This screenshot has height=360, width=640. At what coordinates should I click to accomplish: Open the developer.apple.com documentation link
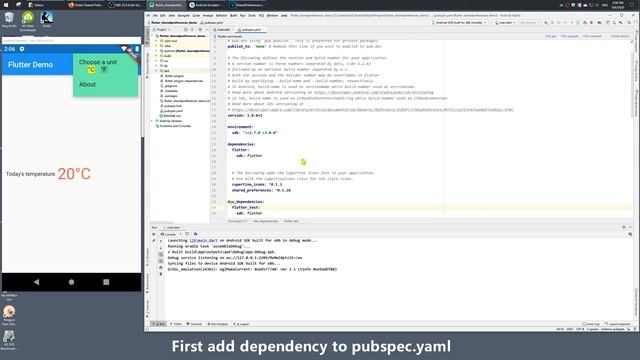point(372,110)
